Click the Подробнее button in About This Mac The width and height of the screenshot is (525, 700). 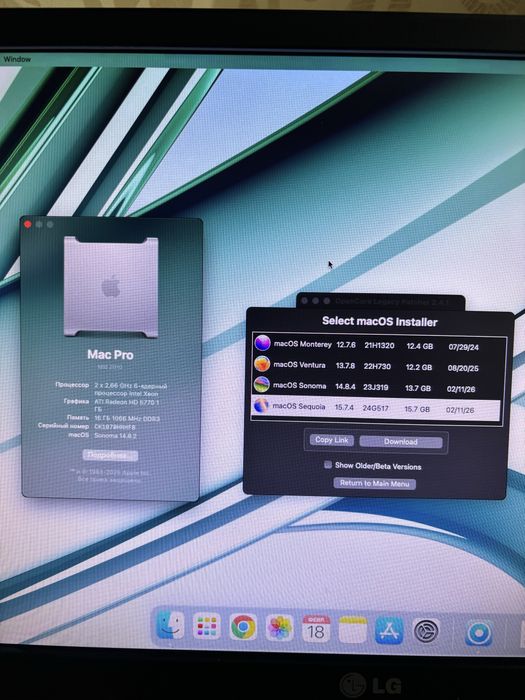pyautogui.click(x=110, y=455)
